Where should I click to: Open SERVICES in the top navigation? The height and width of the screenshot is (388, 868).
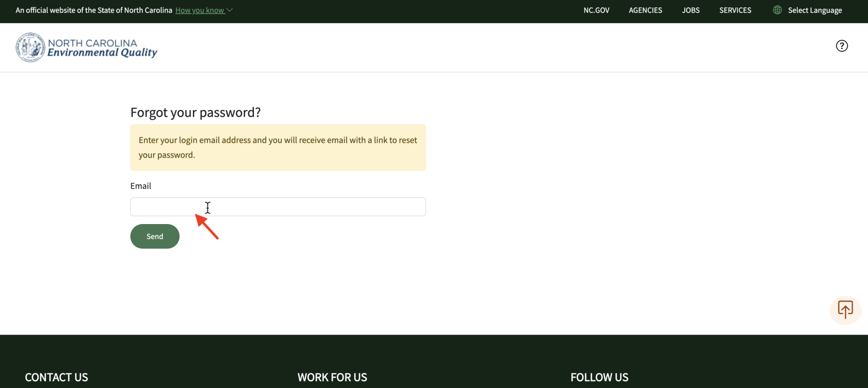735,10
